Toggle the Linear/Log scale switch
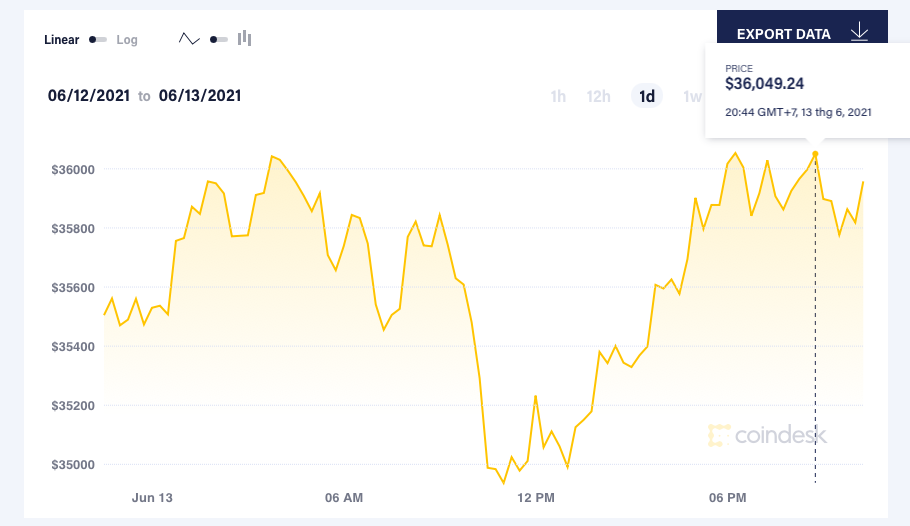Screen dimensions: 910x526 [x=98, y=40]
